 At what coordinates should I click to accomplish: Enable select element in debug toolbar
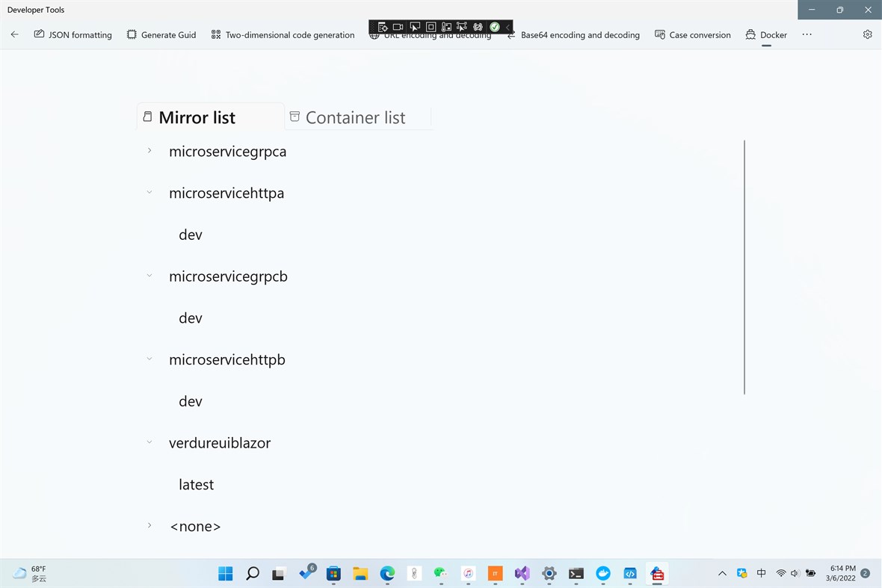pos(415,26)
